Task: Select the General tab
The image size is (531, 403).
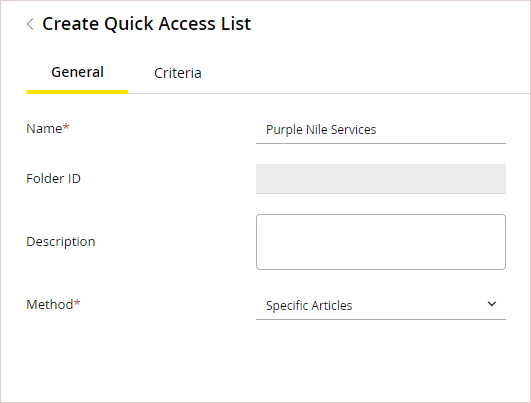Action: point(77,72)
